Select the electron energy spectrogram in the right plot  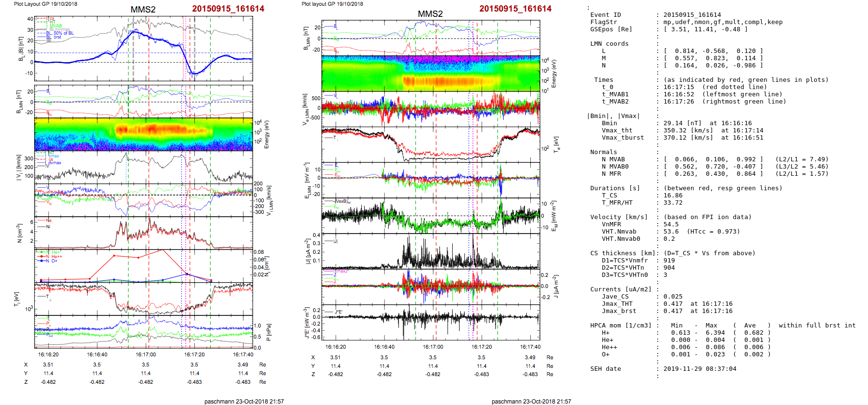point(431,73)
